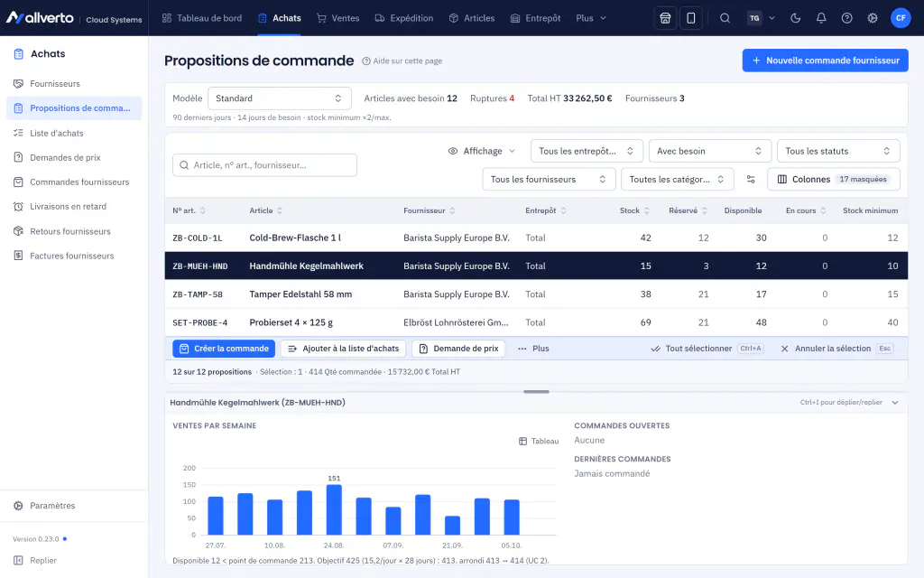Open the mobile device view icon
Screen dimensions: 924x578
(690, 18)
